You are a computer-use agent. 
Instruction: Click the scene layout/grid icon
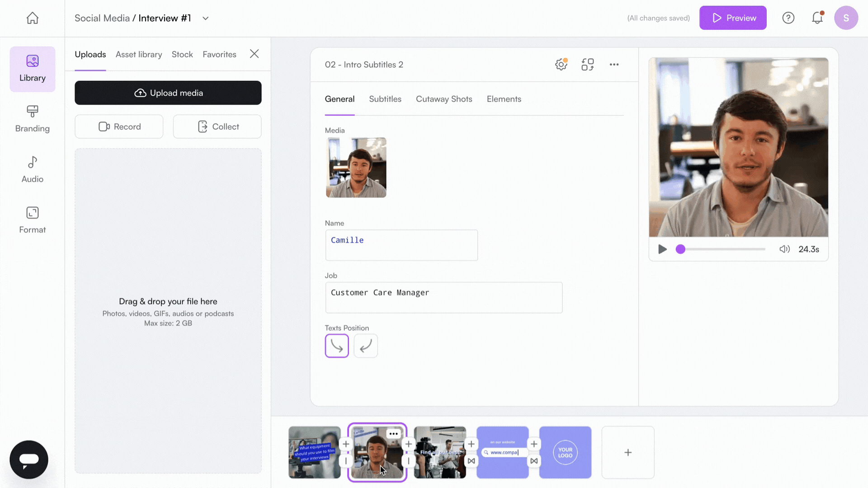pos(587,64)
